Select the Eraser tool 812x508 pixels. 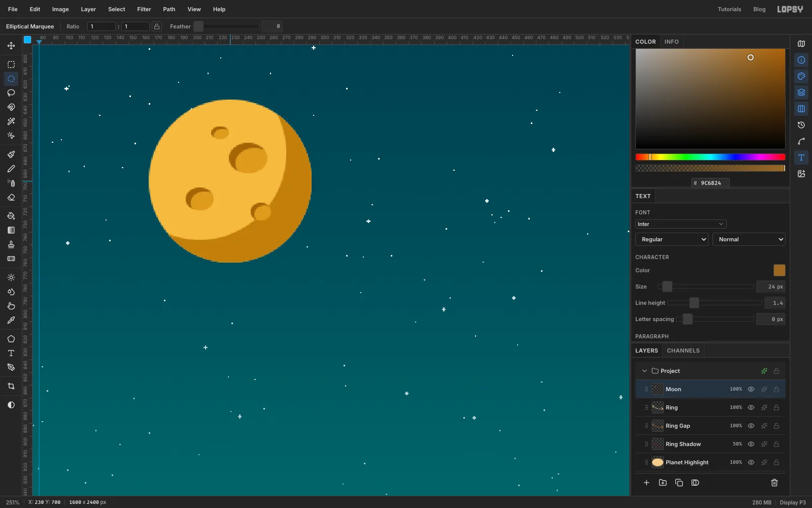tap(11, 197)
